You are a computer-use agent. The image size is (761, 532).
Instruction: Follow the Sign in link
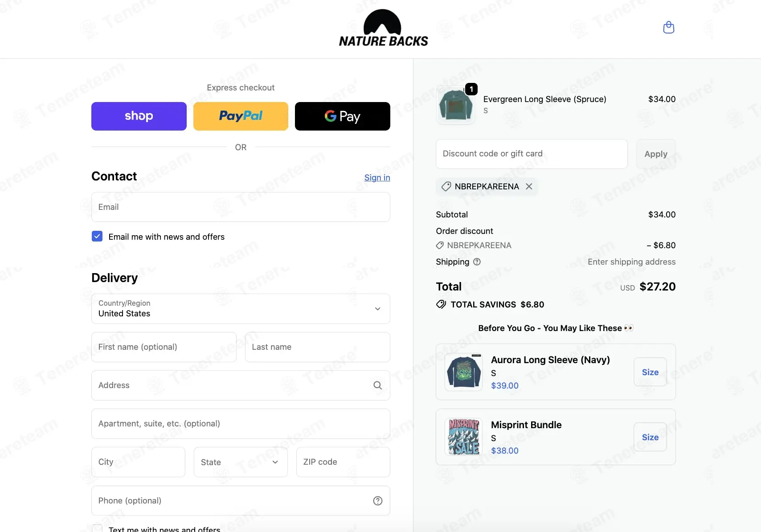coord(377,178)
